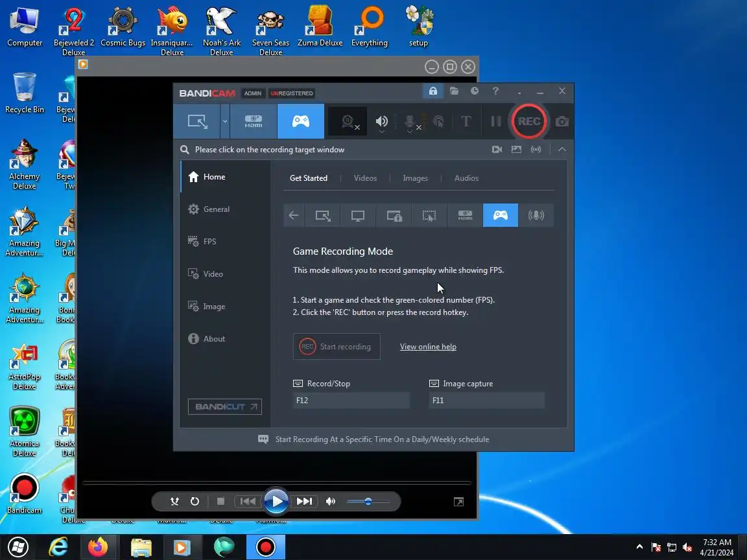Screen dimensions: 747x560
Task: Open Firefox from the taskbar
Action: point(98,547)
